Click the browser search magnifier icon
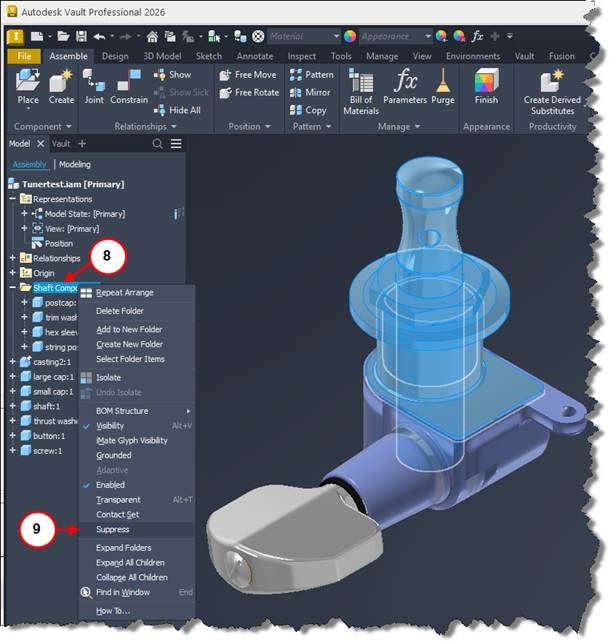Image resolution: width=609 pixels, height=641 pixels. [x=157, y=144]
